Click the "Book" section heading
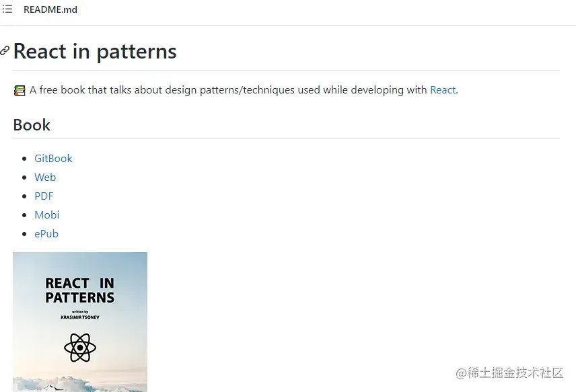The width and height of the screenshot is (576, 392). click(32, 125)
